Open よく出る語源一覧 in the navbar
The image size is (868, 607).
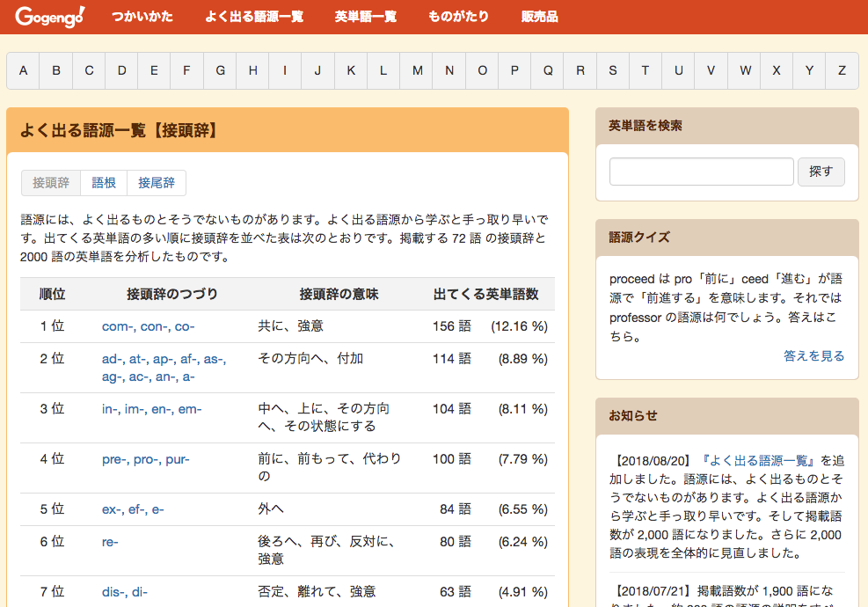pos(254,17)
